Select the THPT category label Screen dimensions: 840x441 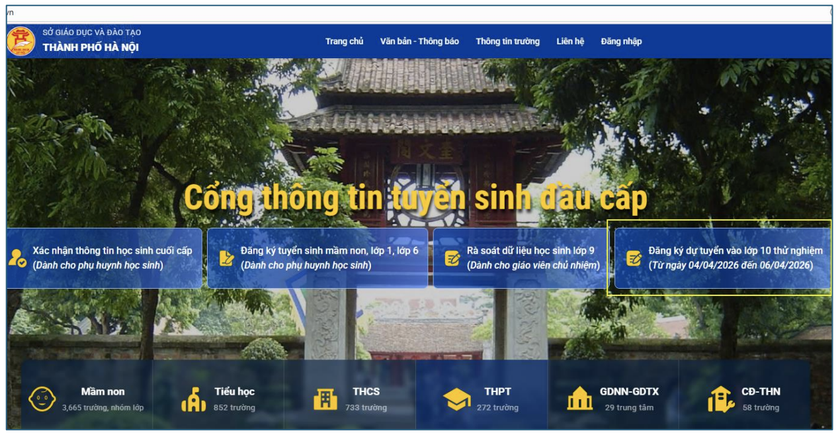(498, 392)
